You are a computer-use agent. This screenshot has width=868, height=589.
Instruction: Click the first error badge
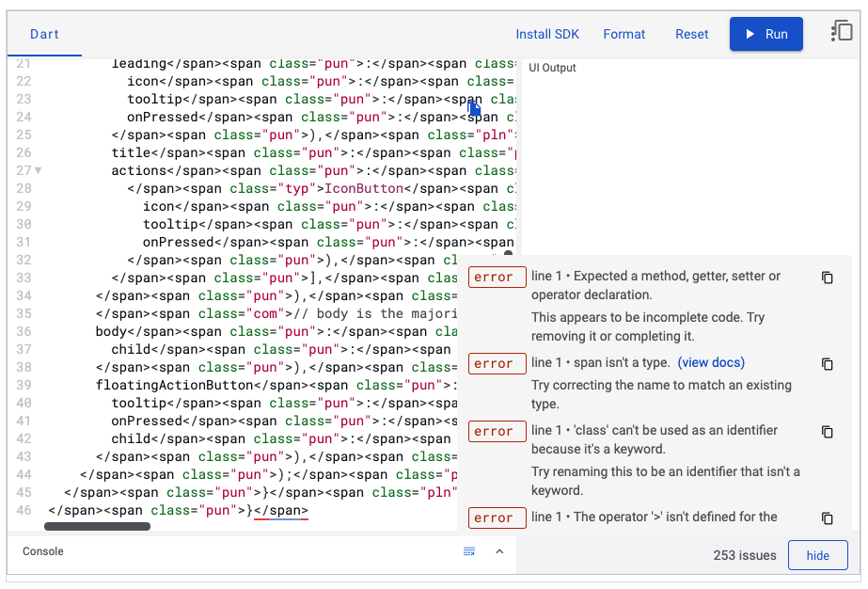497,277
